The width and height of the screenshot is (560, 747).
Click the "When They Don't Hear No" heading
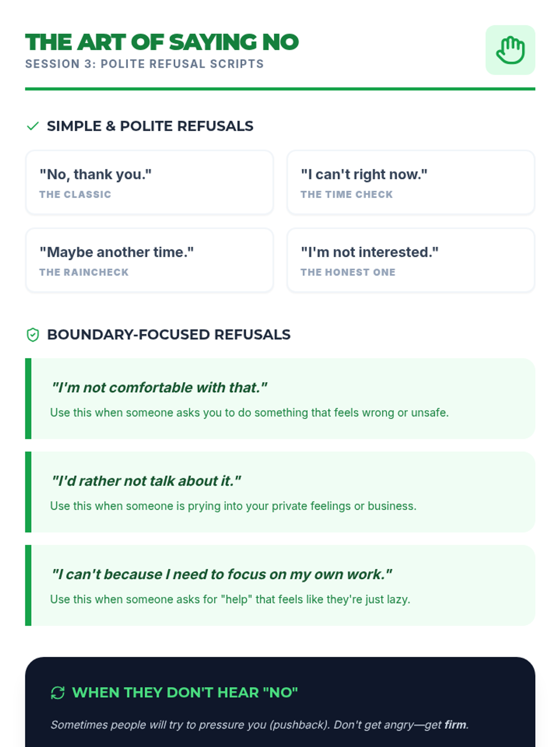coord(185,692)
